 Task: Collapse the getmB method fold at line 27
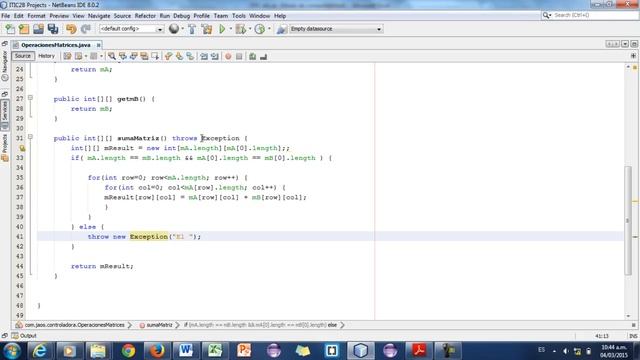coord(30,98)
